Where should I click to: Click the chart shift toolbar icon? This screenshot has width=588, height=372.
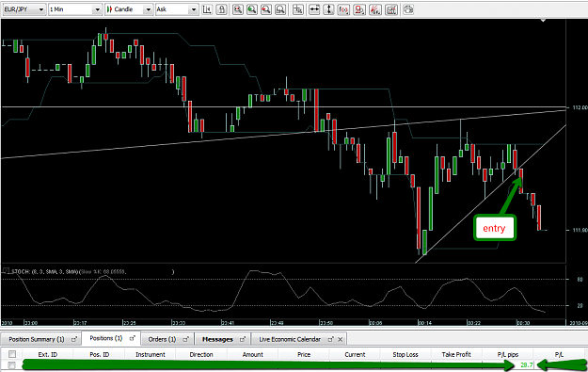207,9
